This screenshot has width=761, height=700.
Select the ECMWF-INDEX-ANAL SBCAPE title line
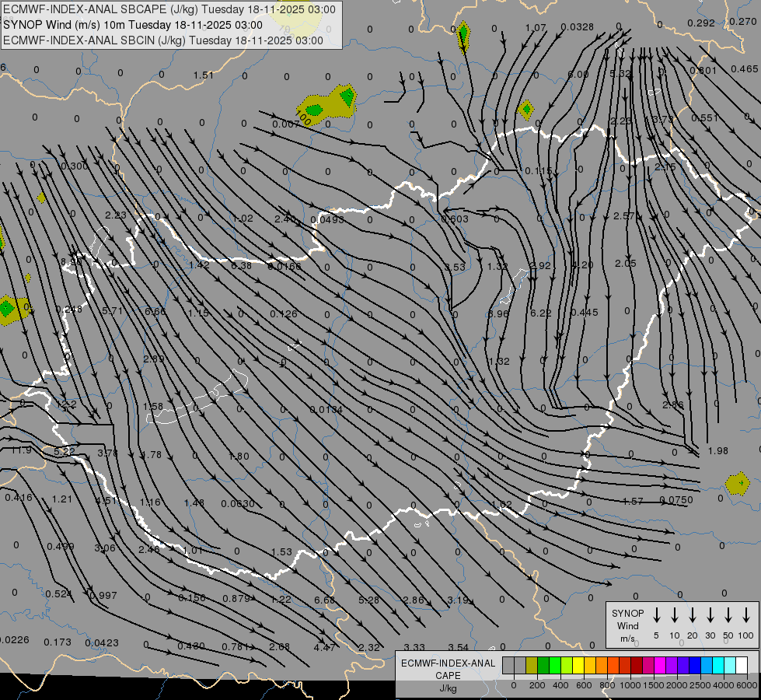[170, 9]
